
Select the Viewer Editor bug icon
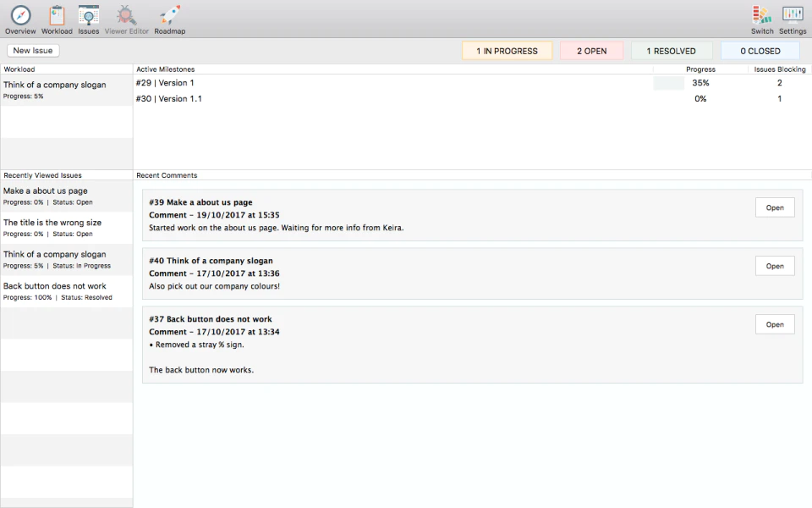tap(126, 15)
